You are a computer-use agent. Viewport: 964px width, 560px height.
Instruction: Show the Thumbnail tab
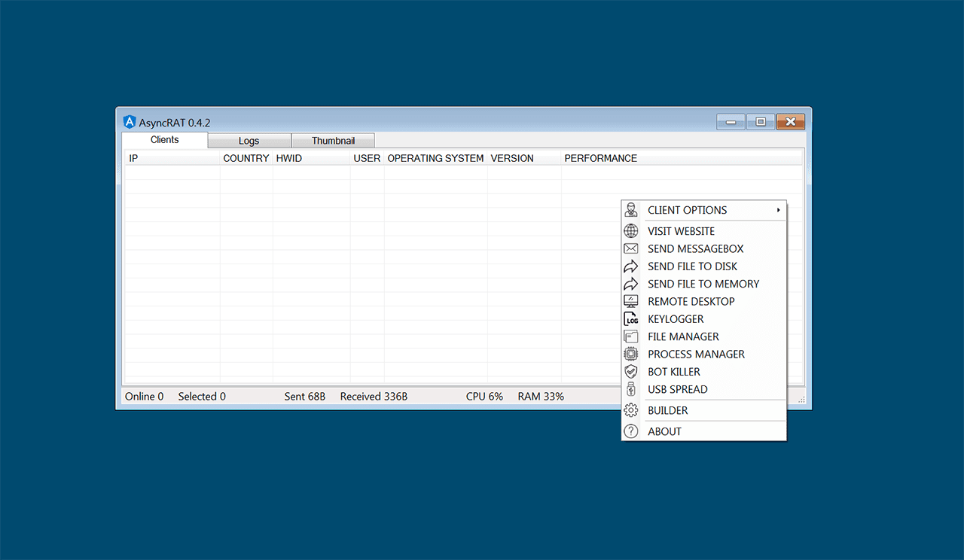point(333,141)
